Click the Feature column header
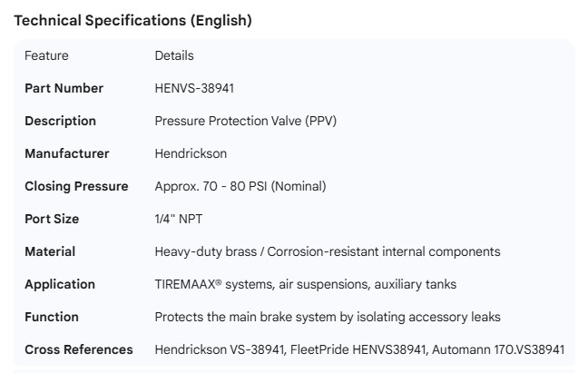The height and width of the screenshot is (373, 588). pyautogui.click(x=46, y=55)
